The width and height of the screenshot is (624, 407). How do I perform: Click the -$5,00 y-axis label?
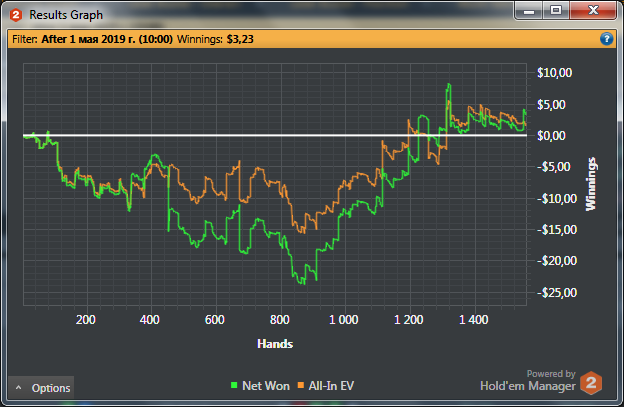(554, 167)
